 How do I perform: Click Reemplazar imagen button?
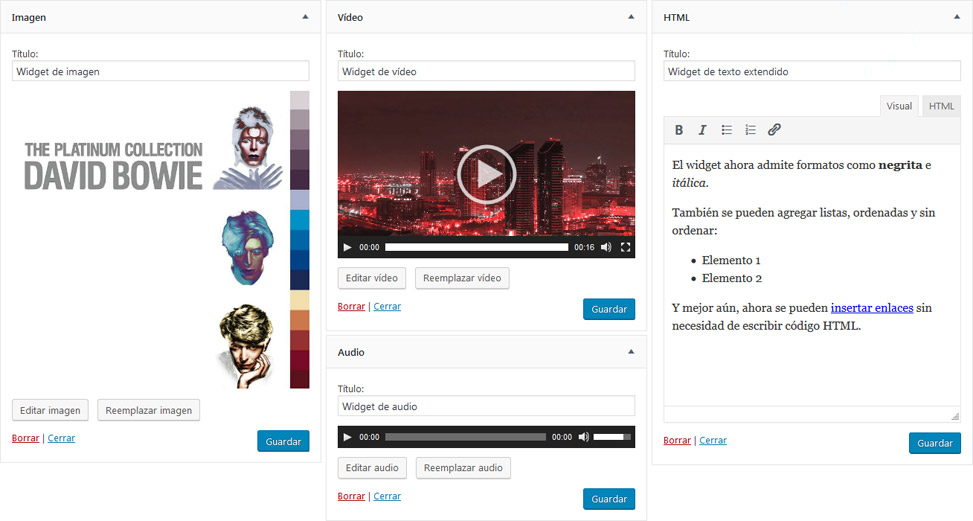149,410
